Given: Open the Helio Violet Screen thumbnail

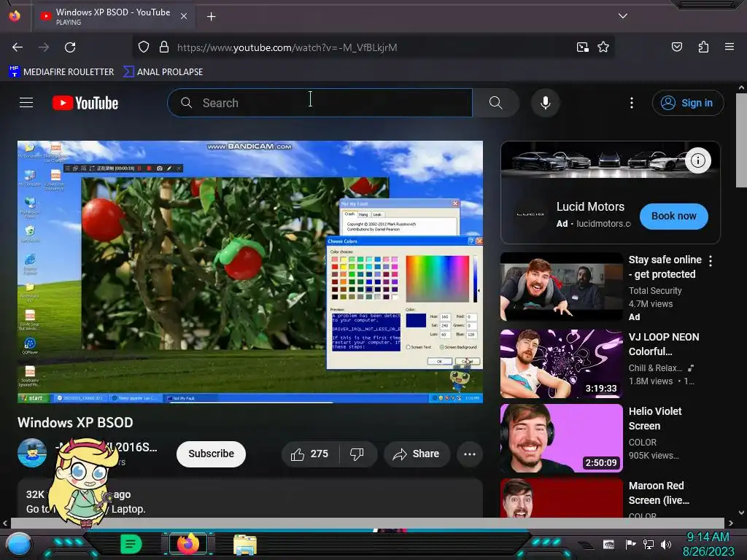Looking at the screenshot, I should click(x=562, y=438).
